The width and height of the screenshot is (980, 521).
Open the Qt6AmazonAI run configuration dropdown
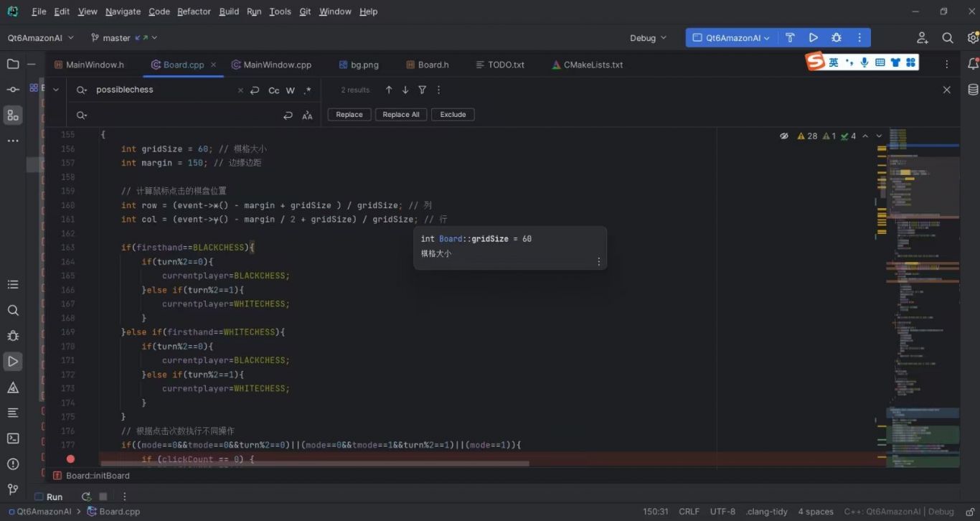pyautogui.click(x=730, y=38)
